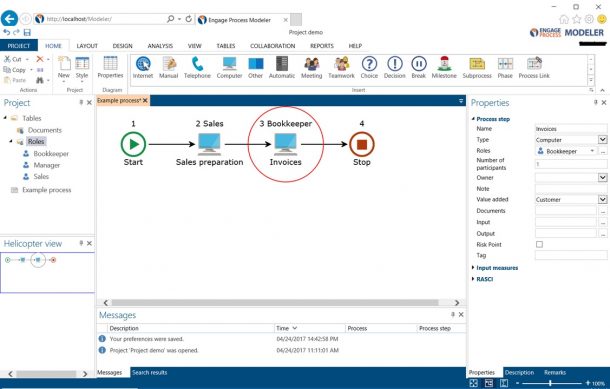
Task: Insert a Process Link
Action: (534, 68)
